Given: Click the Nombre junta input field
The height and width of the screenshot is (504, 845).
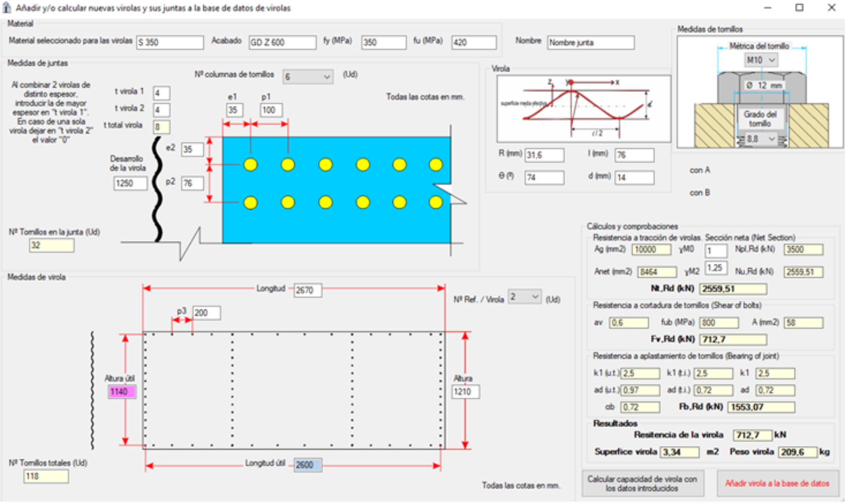Looking at the screenshot, I should coord(590,43).
